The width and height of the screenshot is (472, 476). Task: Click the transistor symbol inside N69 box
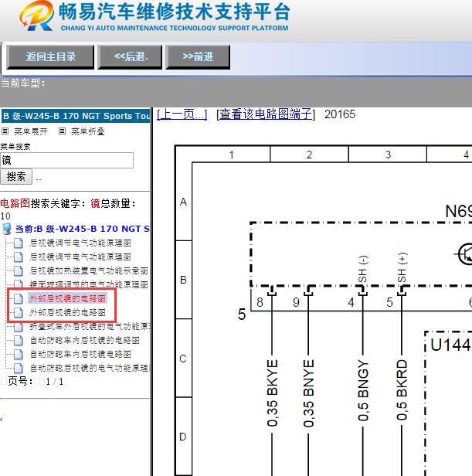coord(464,253)
